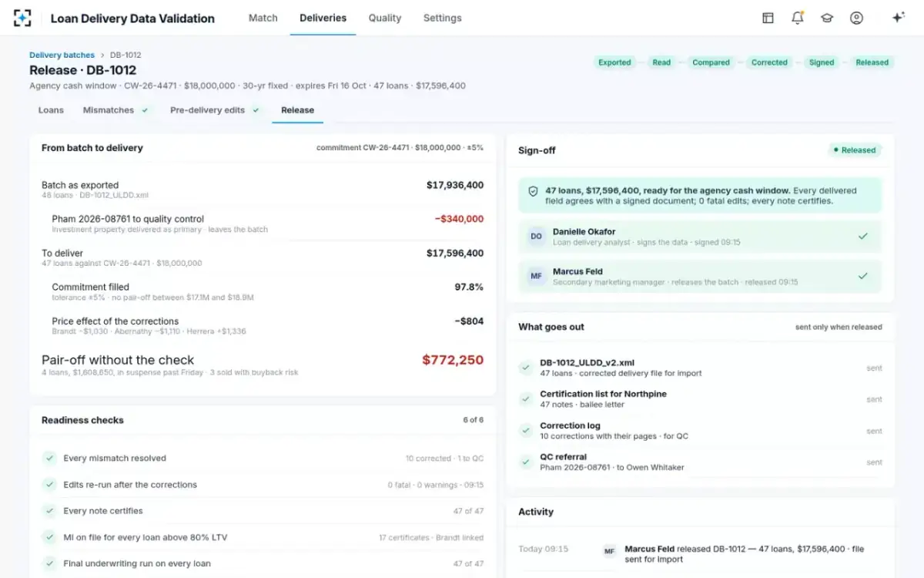The image size is (924, 578).
Task: Open the user account icon
Action: click(856, 18)
